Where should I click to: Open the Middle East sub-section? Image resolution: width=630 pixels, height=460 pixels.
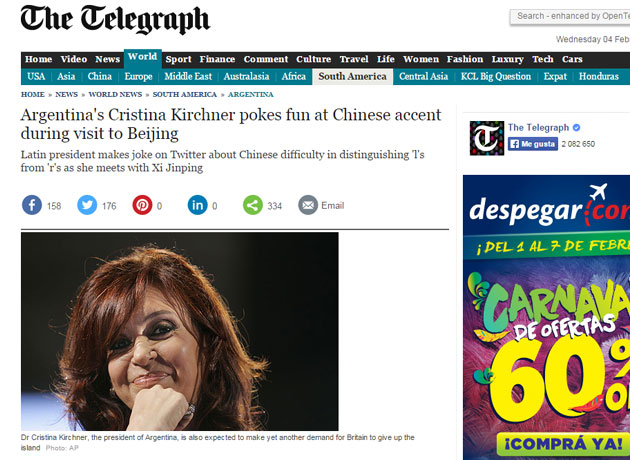pyautogui.click(x=188, y=76)
